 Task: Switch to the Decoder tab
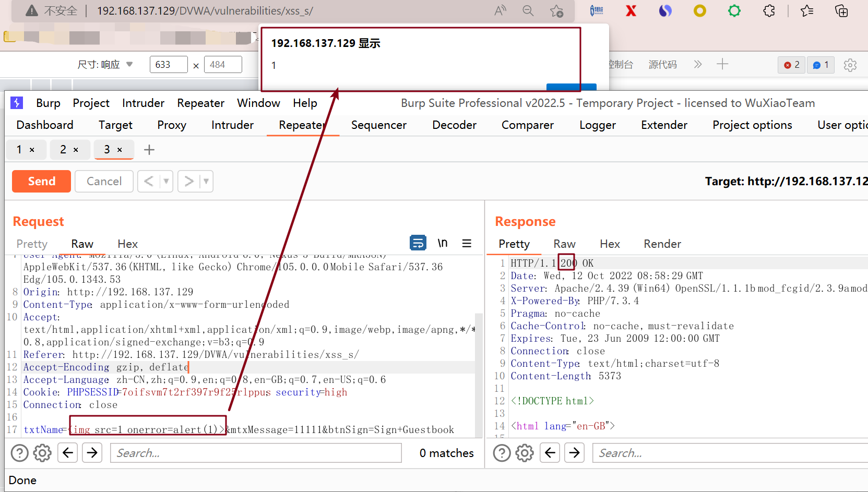point(454,125)
